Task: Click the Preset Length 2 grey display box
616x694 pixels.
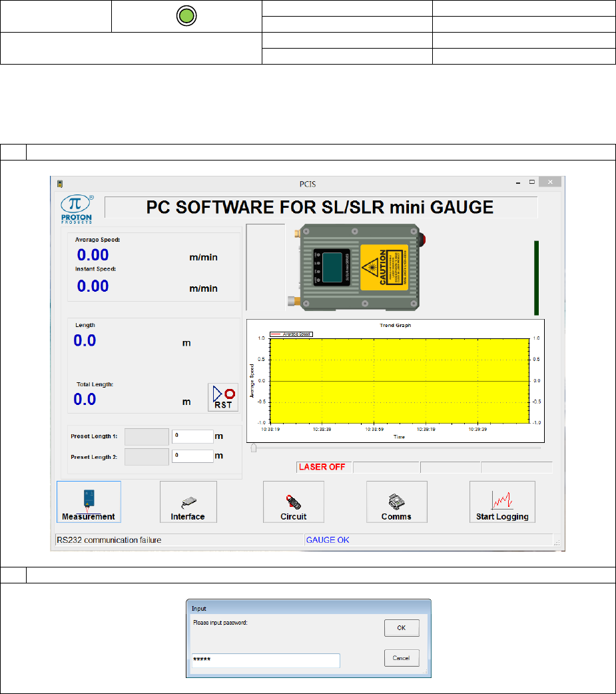Action: (x=147, y=457)
